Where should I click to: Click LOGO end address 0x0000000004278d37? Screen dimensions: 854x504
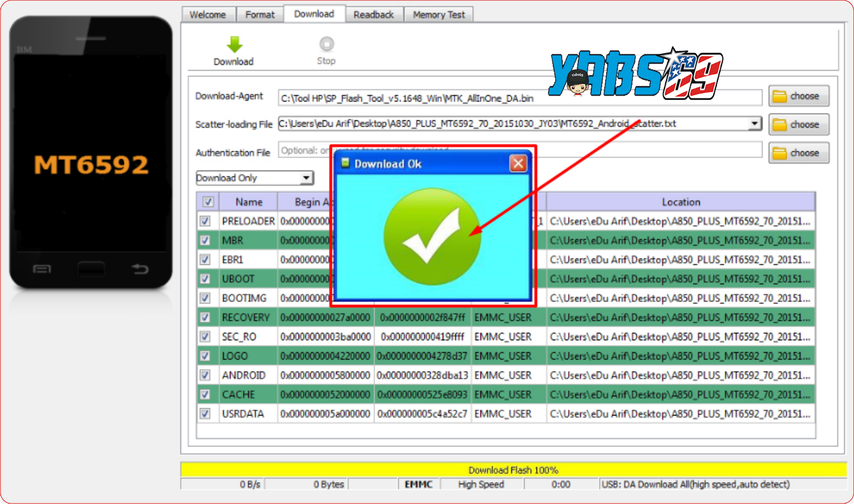(423, 356)
